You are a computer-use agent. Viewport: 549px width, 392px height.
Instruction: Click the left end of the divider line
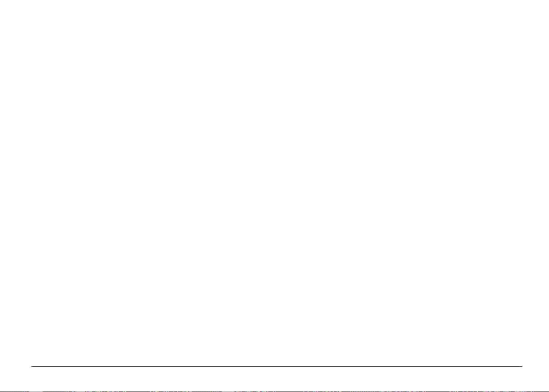(33, 366)
